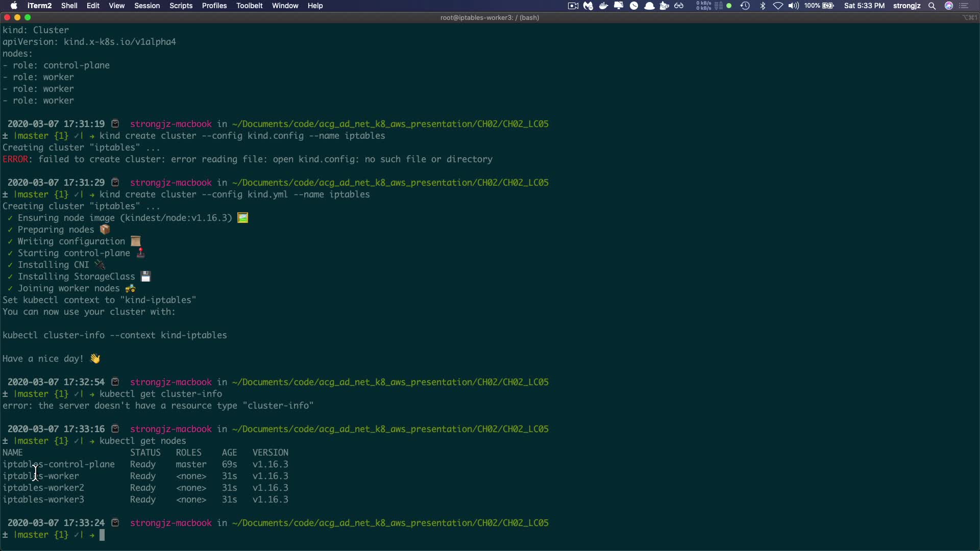Launch Siri from the menu bar
The width and height of the screenshot is (980, 551).
(x=949, y=6)
